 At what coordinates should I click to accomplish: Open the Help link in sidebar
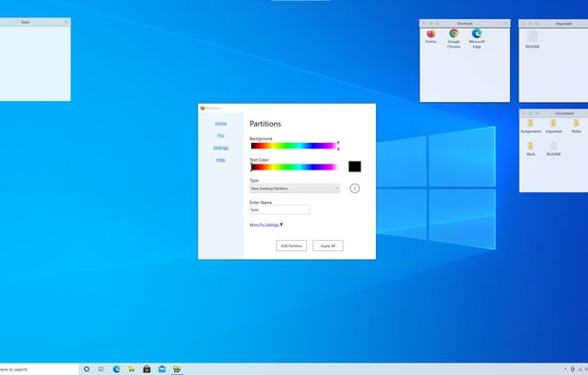click(x=221, y=160)
